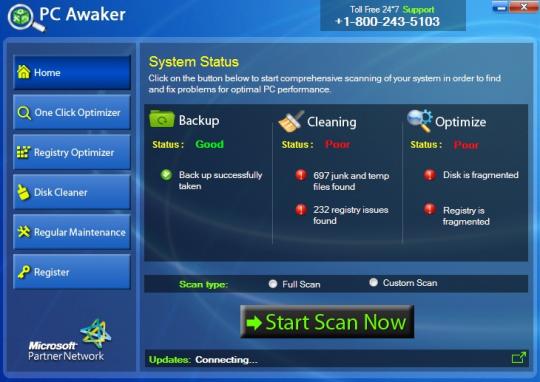
Task: Close the PC Awaker window
Action: 523,7
